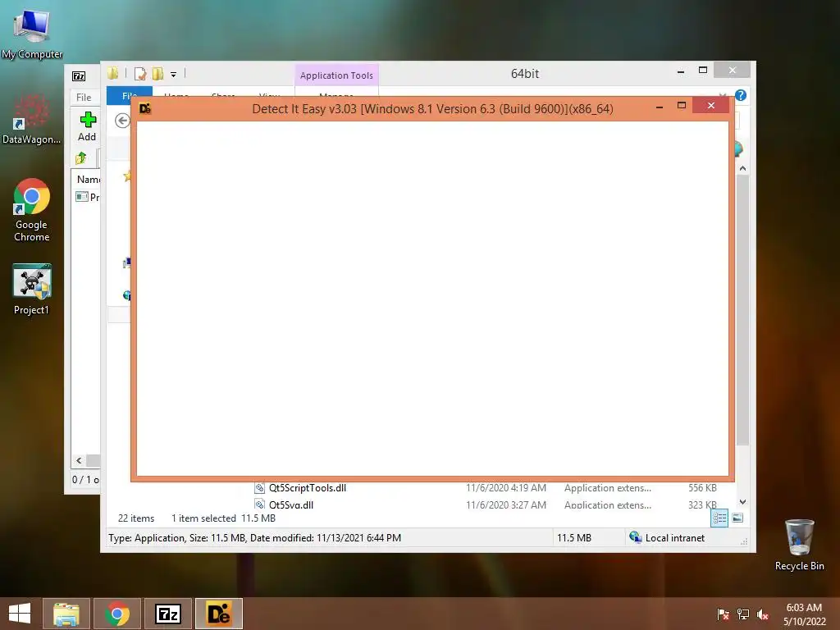The width and height of the screenshot is (840, 630).
Task: Click the Name column header in 7-Zip
Action: [89, 180]
